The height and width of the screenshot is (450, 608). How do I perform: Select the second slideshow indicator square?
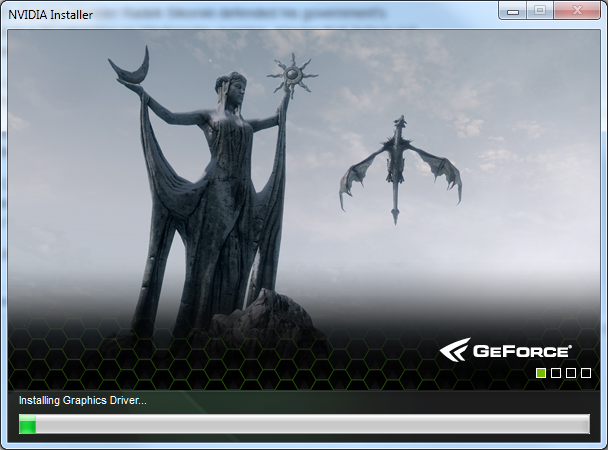[x=556, y=373]
